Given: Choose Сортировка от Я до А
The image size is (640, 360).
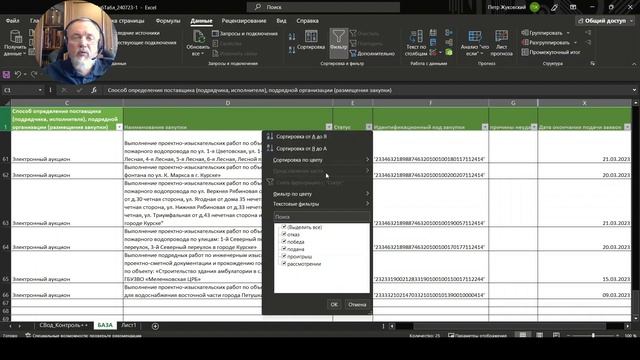Looking at the screenshot, I should tap(301, 149).
